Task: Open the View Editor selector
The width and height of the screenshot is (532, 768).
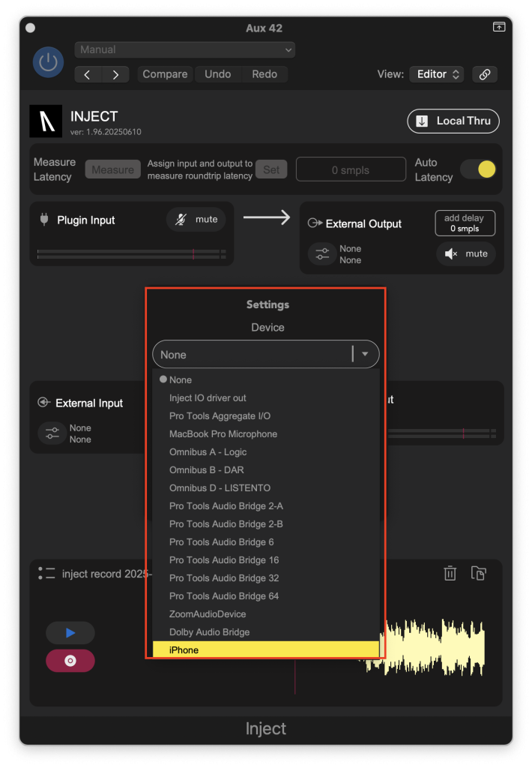Action: point(437,74)
